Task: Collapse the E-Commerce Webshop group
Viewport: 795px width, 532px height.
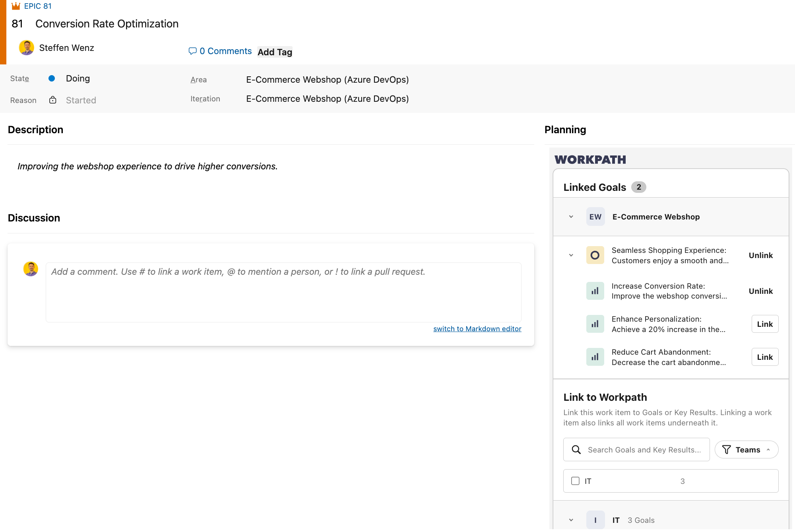Action: coord(571,217)
